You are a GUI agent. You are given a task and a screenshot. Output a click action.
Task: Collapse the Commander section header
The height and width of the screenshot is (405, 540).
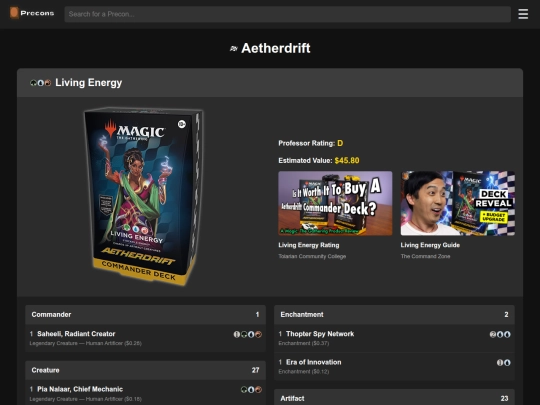click(145, 314)
